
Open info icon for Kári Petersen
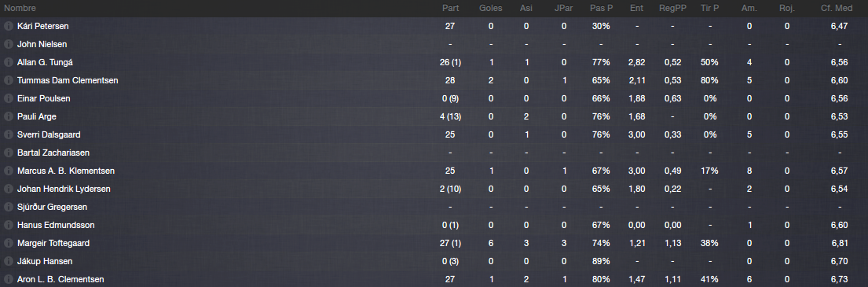9,26
